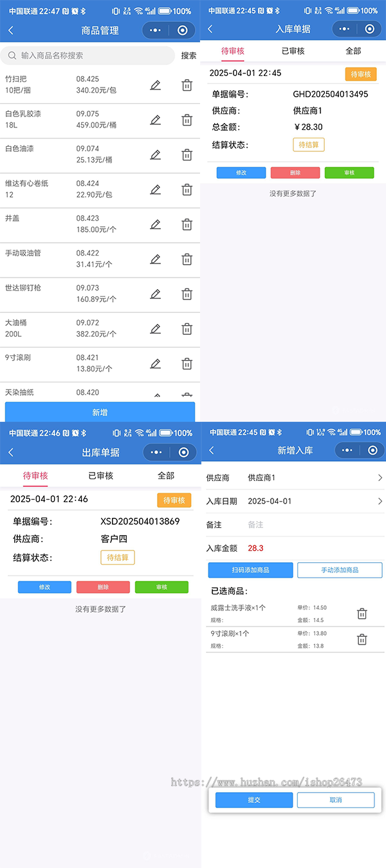Tap 审核 on the GHD202504013495 receipt
Viewport: 386px width, 868px height.
tap(349, 173)
